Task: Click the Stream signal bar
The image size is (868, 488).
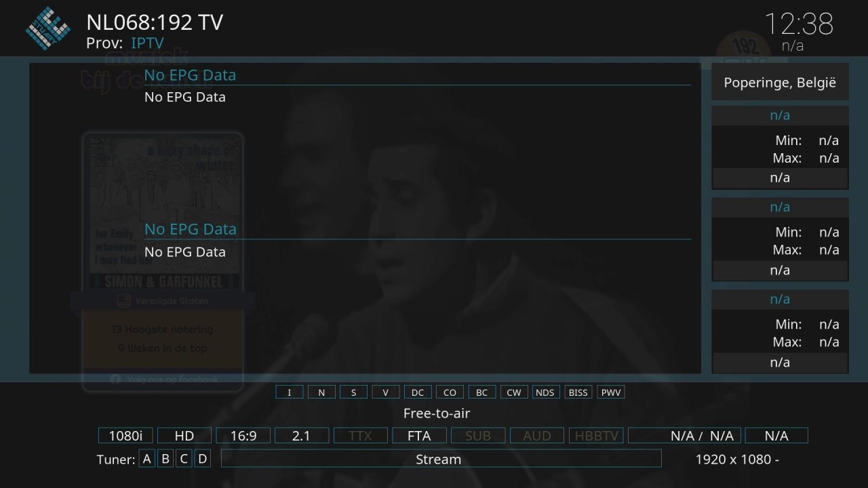Action: point(441,459)
